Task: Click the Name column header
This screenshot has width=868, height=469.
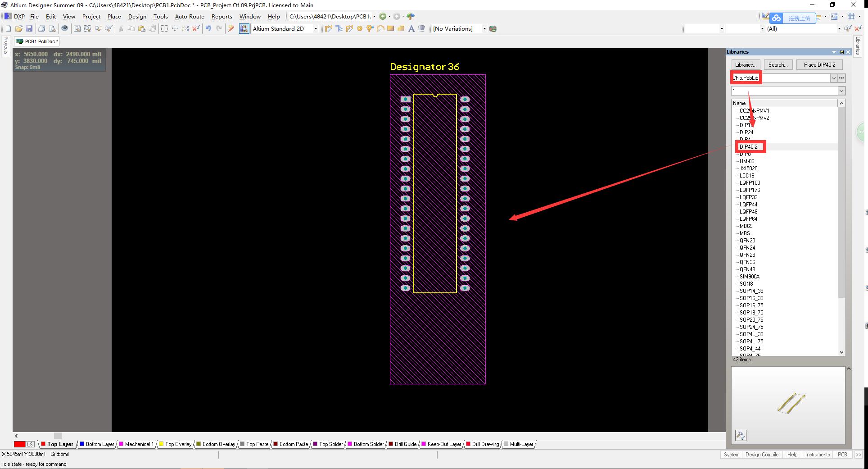Action: coord(784,103)
